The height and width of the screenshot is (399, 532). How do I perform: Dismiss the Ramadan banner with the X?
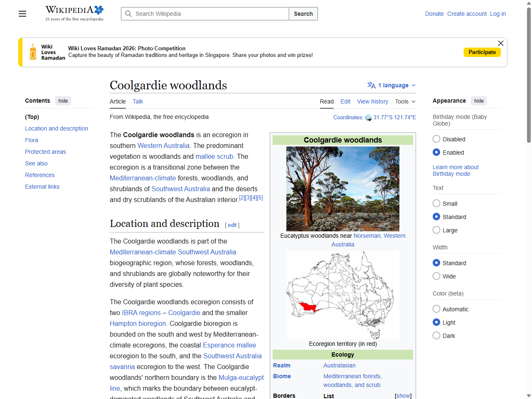[x=500, y=43]
